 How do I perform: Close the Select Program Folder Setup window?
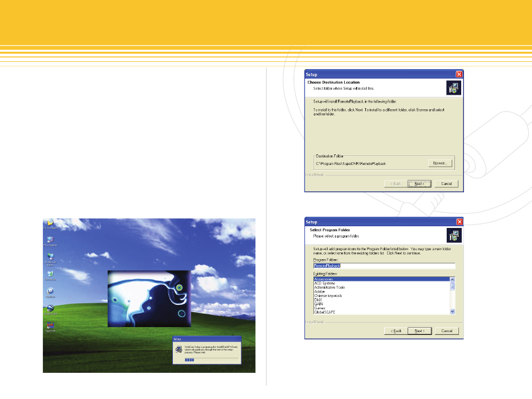tap(460, 222)
